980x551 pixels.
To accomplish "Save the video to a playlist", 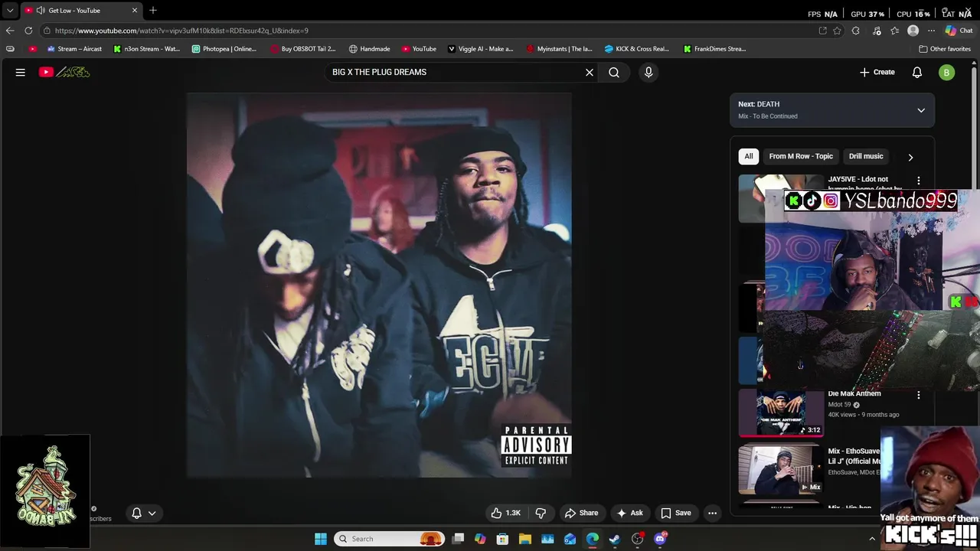I will point(676,513).
